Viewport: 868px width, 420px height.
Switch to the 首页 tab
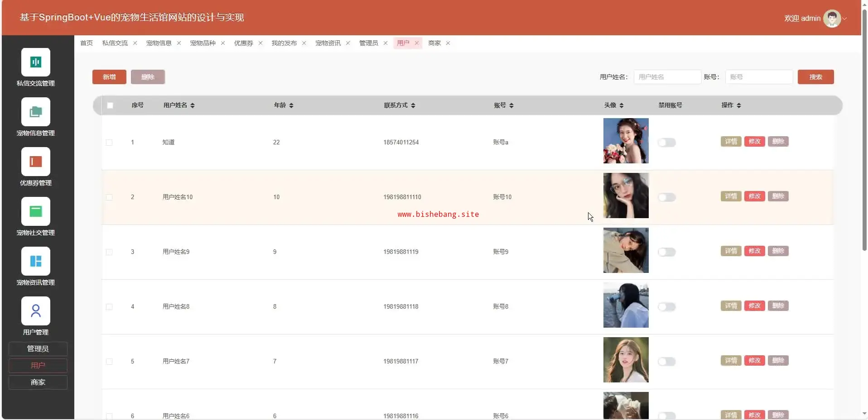pos(87,43)
